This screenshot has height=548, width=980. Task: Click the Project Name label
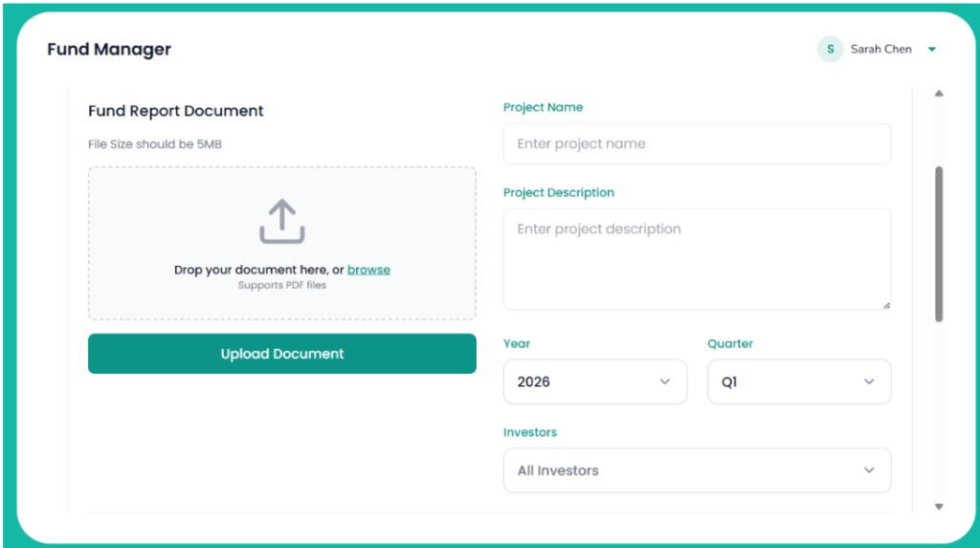(544, 107)
